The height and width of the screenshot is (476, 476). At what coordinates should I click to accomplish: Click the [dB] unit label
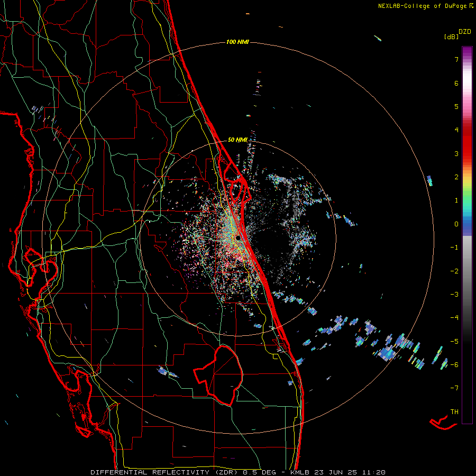pyautogui.click(x=451, y=36)
